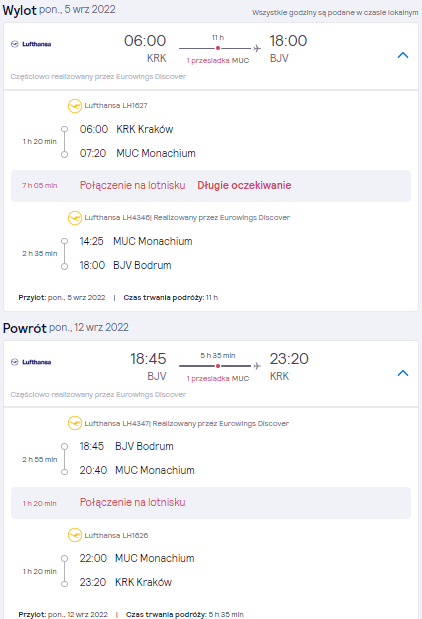Click the crane icon beside Lufthansa LH1627
Screen dimensions: 422x619
point(75,106)
